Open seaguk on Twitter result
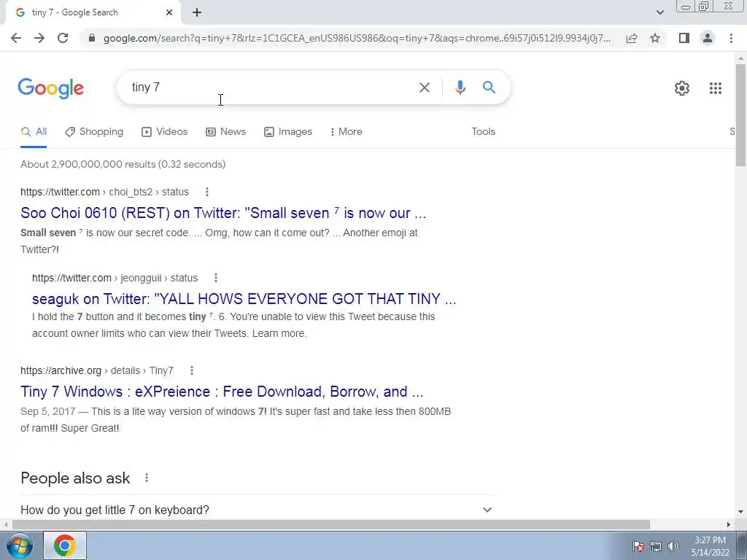The width and height of the screenshot is (747, 560). 244,298
